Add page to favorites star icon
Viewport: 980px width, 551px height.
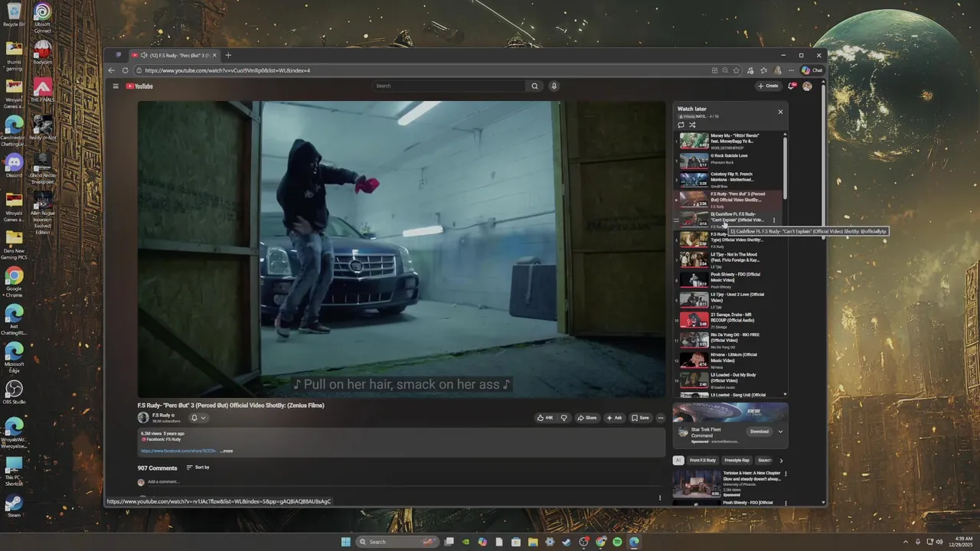[x=737, y=70]
